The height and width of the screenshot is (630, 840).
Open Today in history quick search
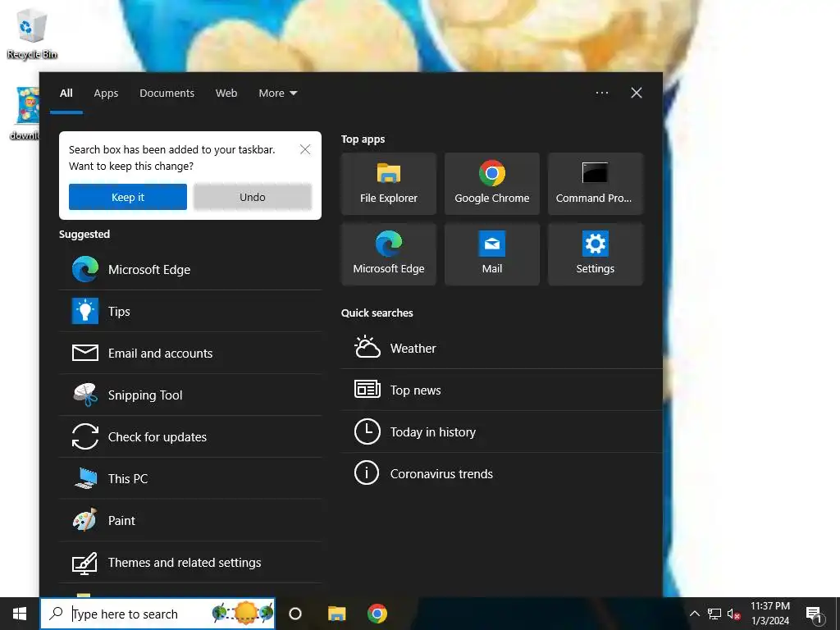[x=501, y=431]
